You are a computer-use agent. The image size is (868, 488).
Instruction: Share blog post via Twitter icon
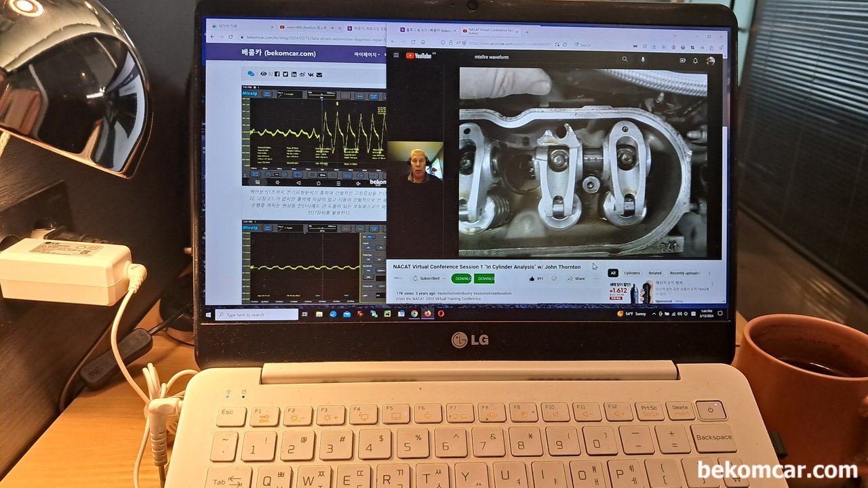pyautogui.click(x=285, y=74)
